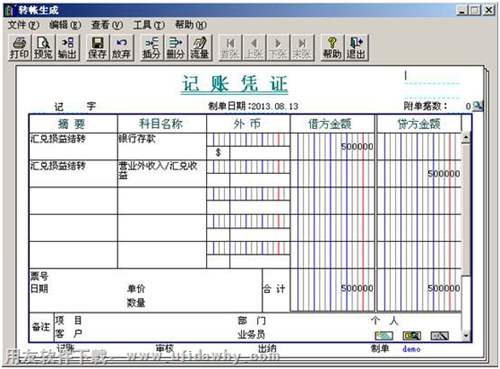The width and height of the screenshot is (500, 369).
Task: Open the 流量 cash flow tool
Action: 200,48
